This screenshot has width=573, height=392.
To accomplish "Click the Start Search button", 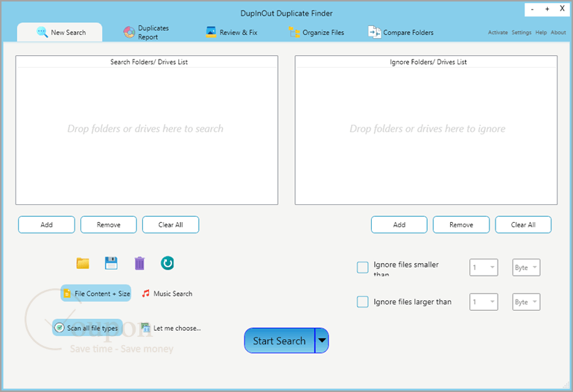I will [x=279, y=341].
